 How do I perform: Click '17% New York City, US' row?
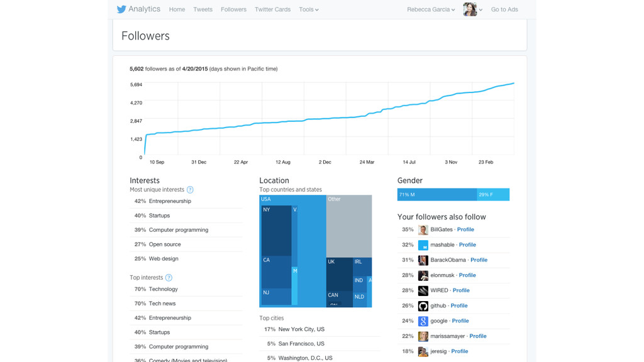coord(319,329)
